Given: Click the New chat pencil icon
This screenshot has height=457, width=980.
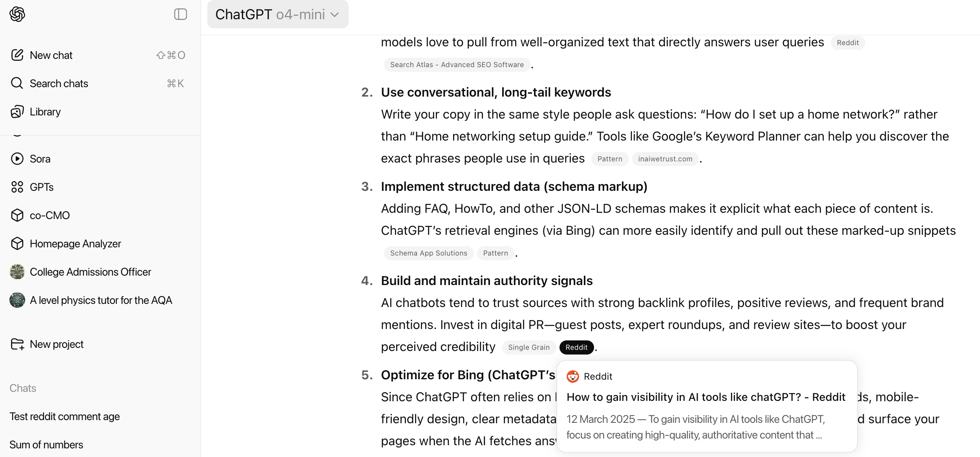Looking at the screenshot, I should pos(17,55).
